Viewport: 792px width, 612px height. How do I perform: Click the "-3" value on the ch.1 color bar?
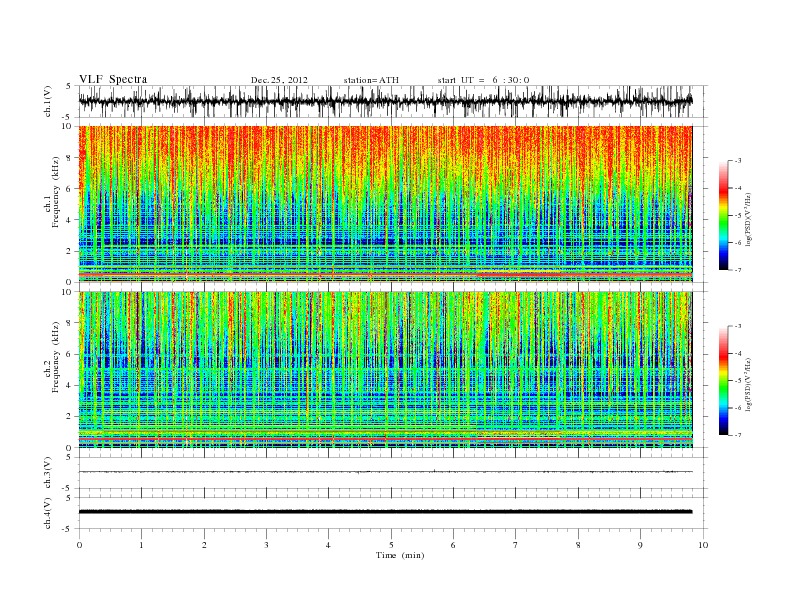click(738, 161)
